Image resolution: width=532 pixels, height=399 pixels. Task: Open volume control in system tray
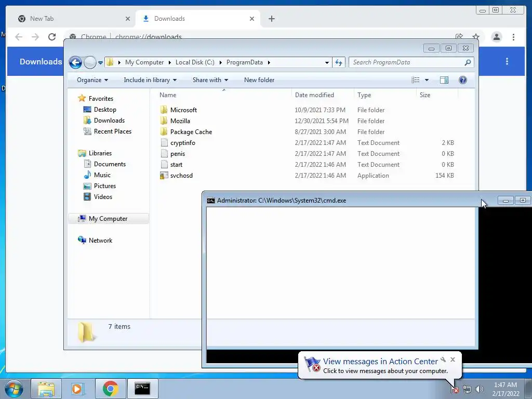(480, 389)
